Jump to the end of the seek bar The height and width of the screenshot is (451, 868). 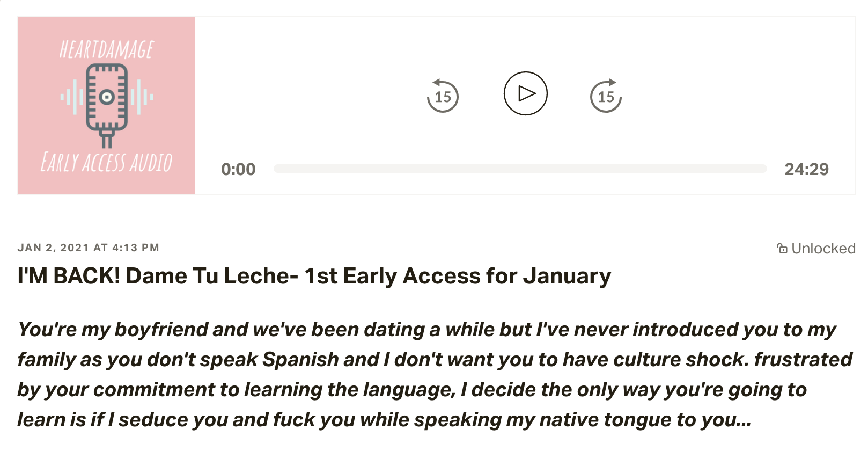[x=765, y=169]
